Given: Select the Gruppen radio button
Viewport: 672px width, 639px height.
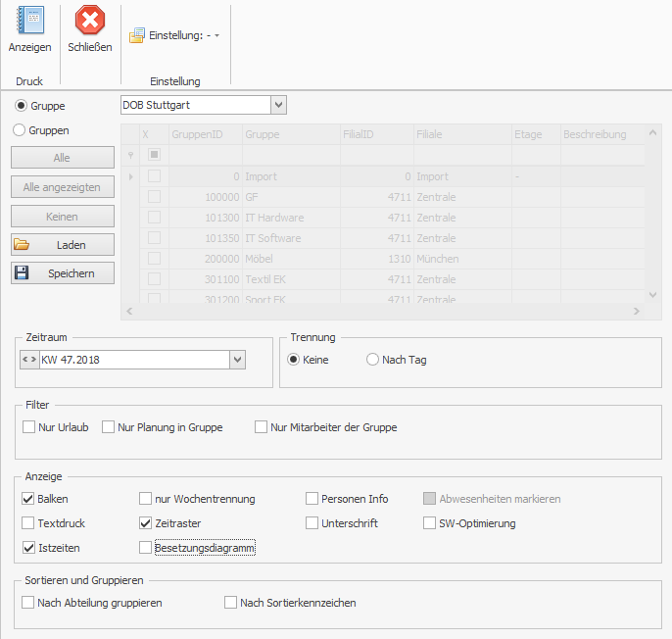Looking at the screenshot, I should [19, 129].
